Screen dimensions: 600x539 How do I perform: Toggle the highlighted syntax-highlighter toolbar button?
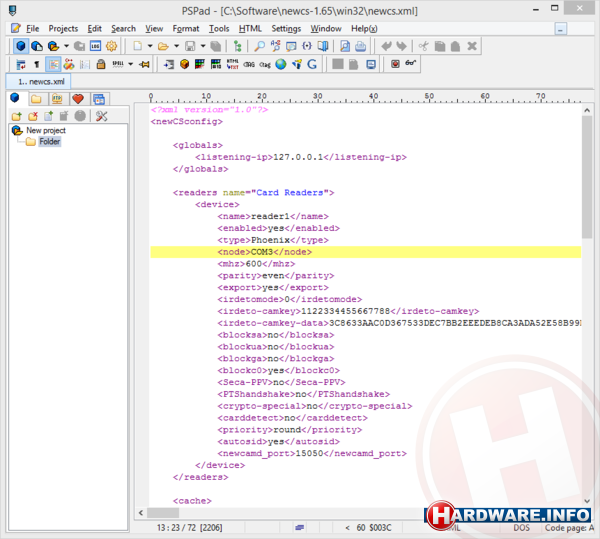coord(53,64)
